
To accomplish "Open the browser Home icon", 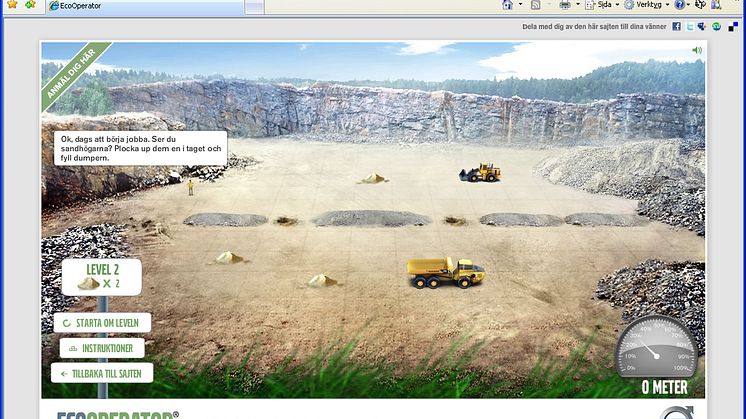I will coord(508,5).
